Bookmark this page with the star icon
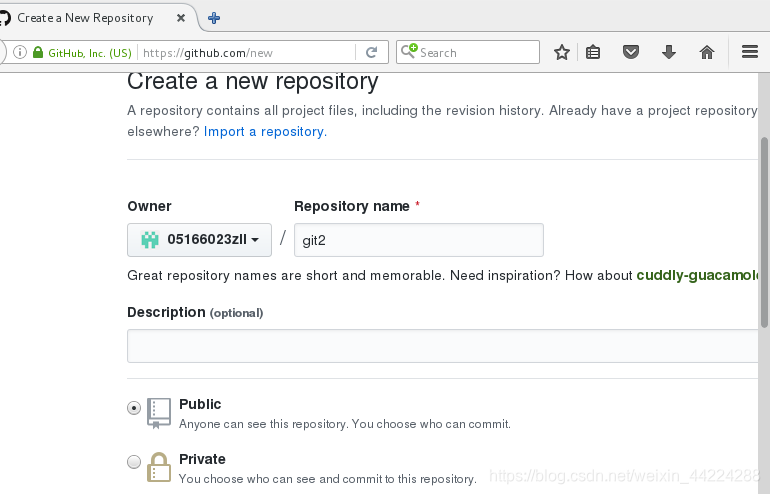The width and height of the screenshot is (770, 494). tap(562, 52)
